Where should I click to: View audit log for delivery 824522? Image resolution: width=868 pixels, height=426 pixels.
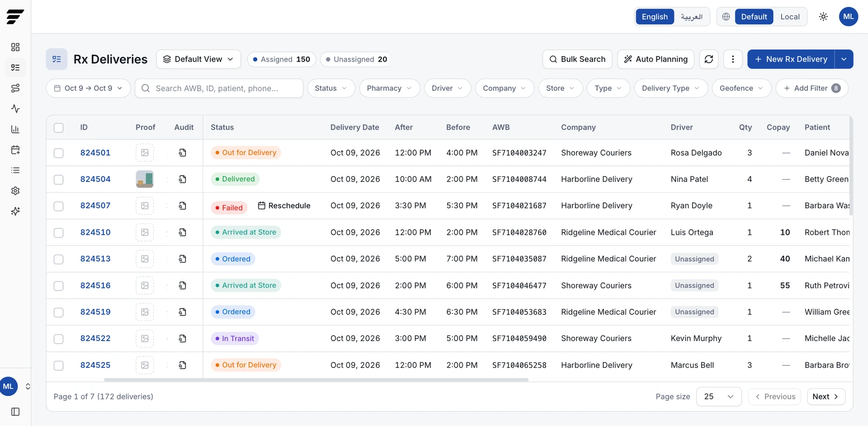(183, 339)
